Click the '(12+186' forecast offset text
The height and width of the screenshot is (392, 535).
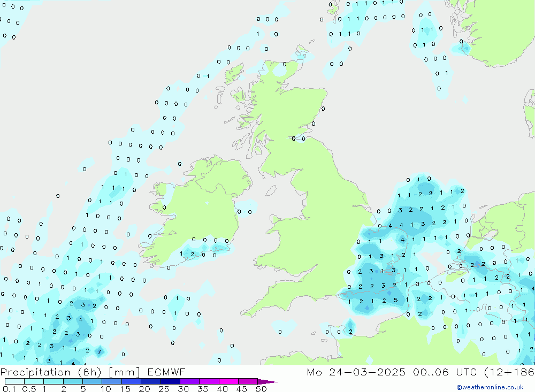509,372
